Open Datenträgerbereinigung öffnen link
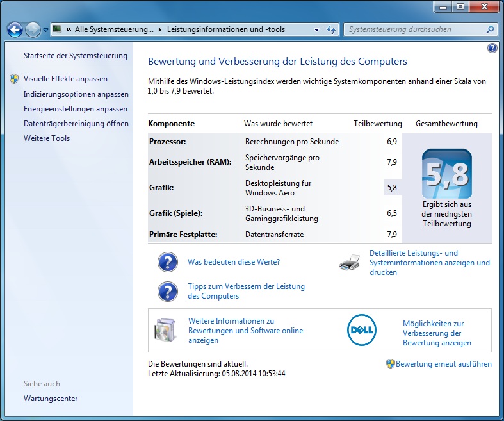Screen dimensions: 504x421 click(x=76, y=124)
